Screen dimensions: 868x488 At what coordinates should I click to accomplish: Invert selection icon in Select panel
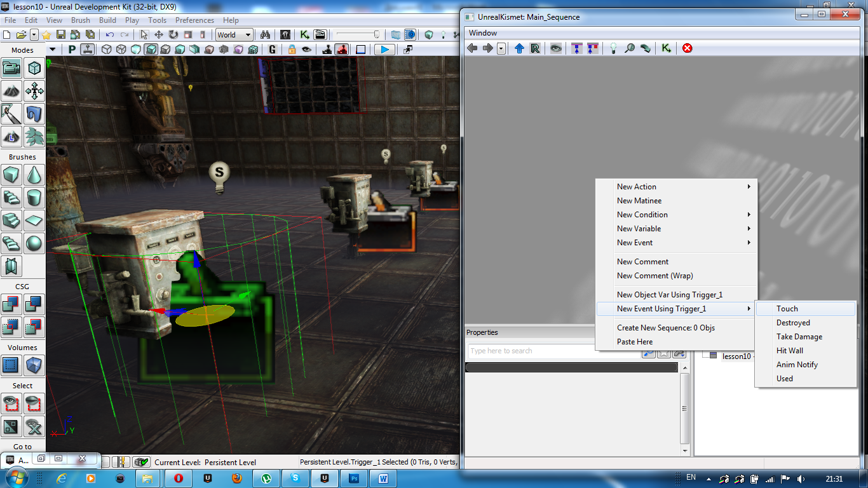(x=11, y=426)
